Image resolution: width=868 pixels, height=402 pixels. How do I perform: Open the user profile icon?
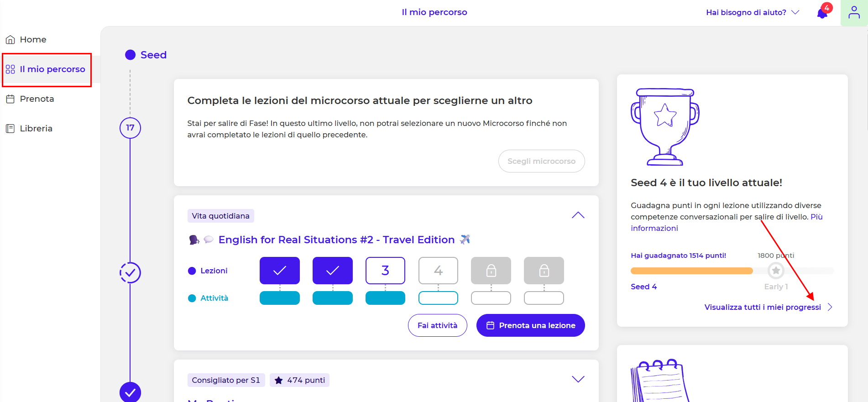pyautogui.click(x=854, y=13)
